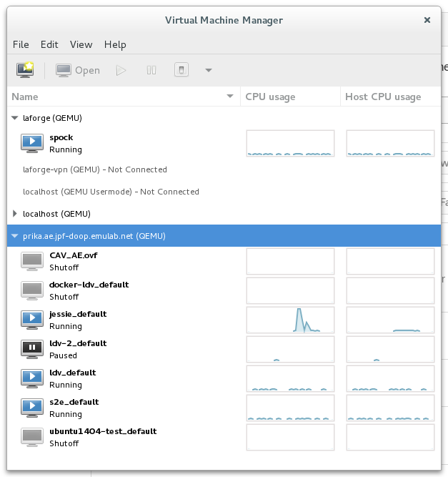
Task: Select laforge-vpn (QEMU) Not Connected row
Action: (95, 169)
